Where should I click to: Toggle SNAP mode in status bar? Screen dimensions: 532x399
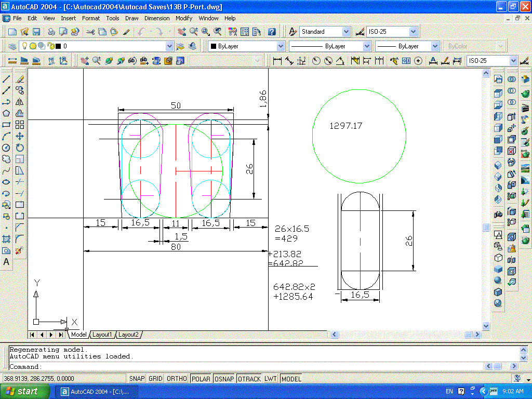pyautogui.click(x=137, y=379)
